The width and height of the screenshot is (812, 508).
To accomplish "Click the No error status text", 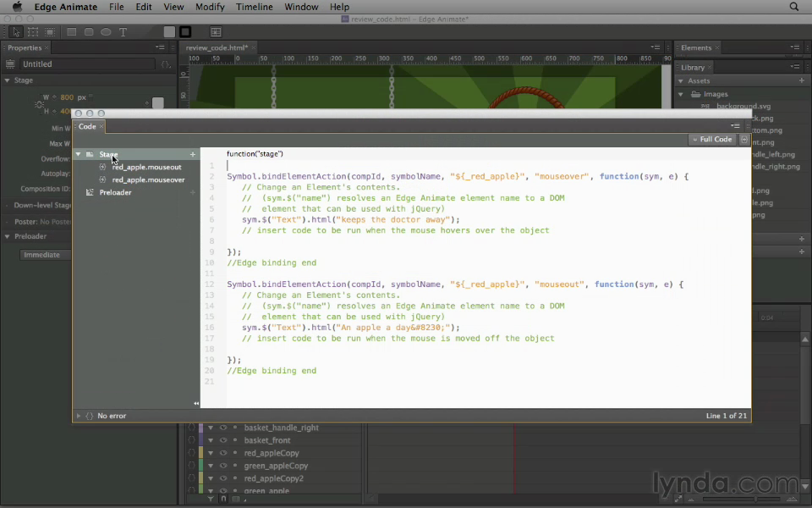I will (x=112, y=416).
